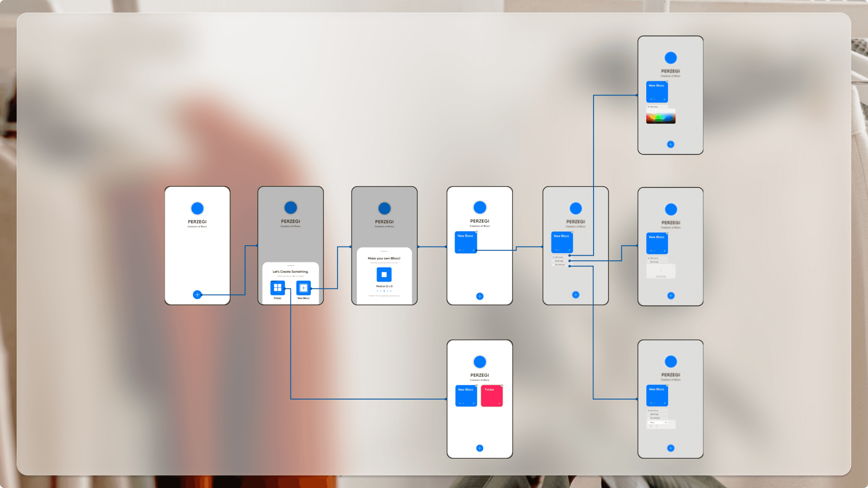Open size dropdown on fourth screen's New Blocc
The width and height of the screenshot is (868, 488).
pos(461,250)
